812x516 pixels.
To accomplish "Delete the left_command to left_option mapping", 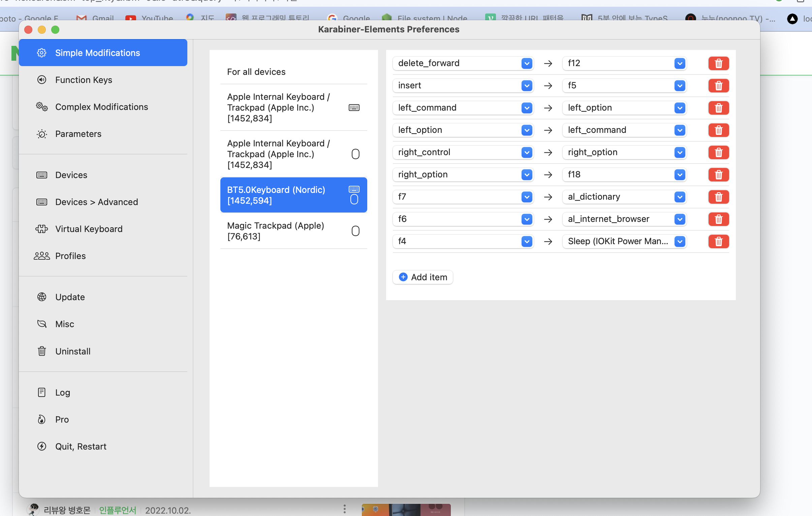I will [718, 108].
